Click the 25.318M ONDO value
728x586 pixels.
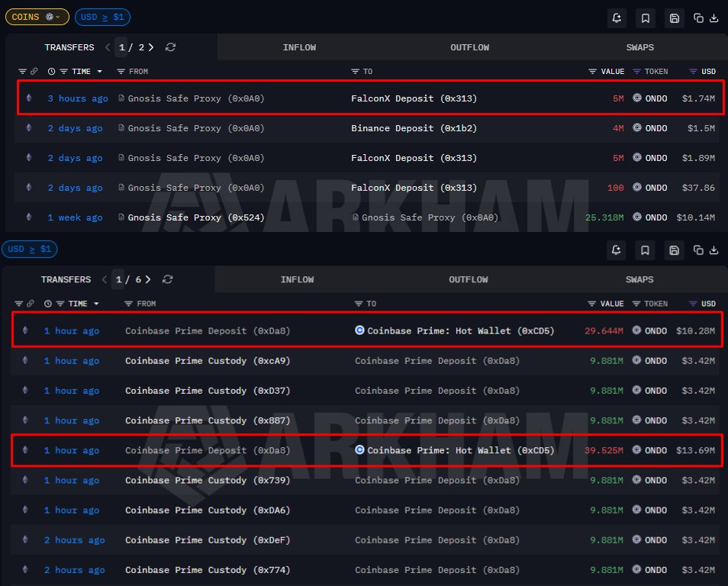tap(604, 217)
